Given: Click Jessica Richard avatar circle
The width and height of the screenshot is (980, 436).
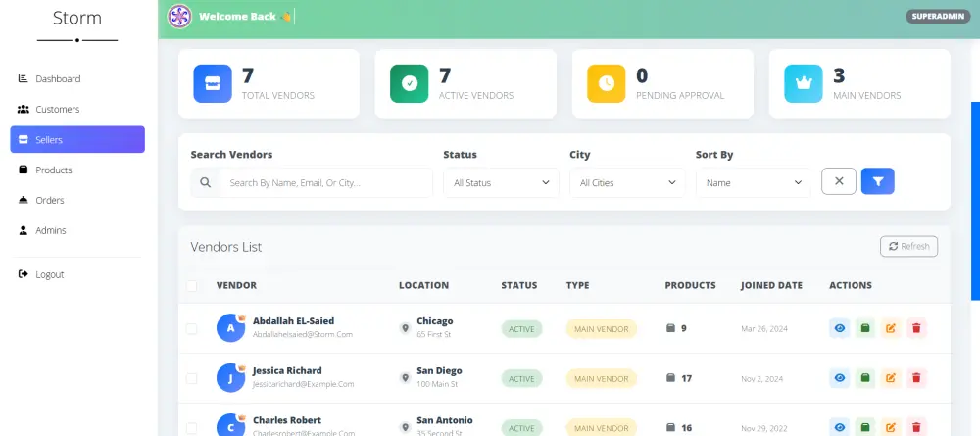Looking at the screenshot, I should point(230,378).
